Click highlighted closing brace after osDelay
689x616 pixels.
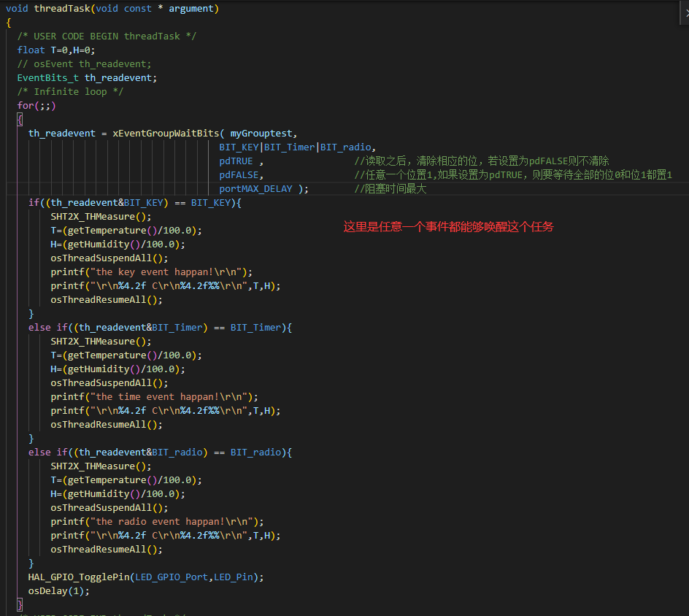[x=20, y=604]
